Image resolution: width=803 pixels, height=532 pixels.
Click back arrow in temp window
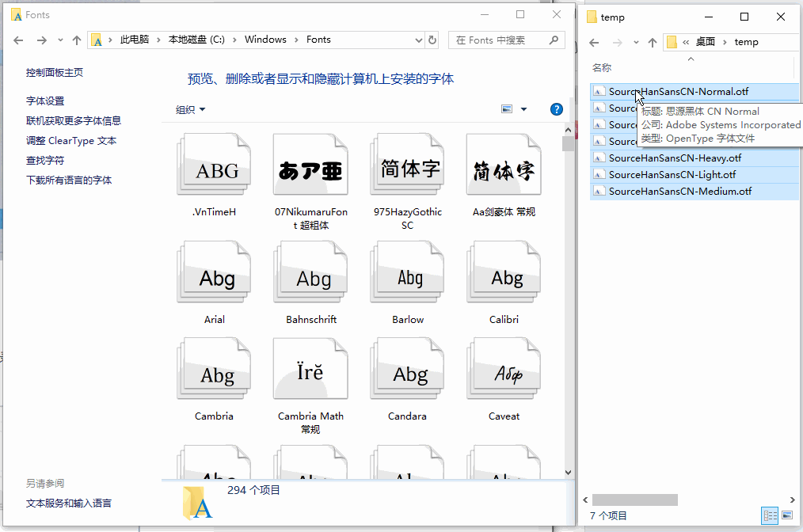coord(594,43)
